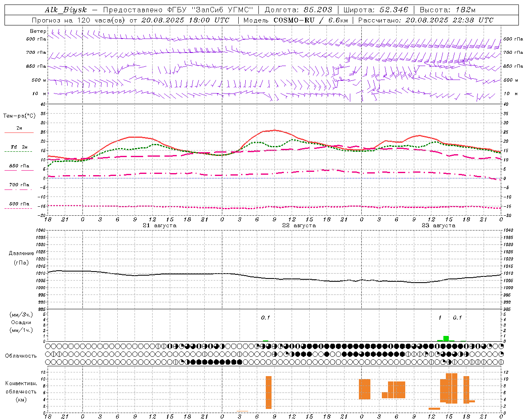
Task: Click the provider text 'ФГБУ ЗапСиб УГМС'
Action: point(210,10)
